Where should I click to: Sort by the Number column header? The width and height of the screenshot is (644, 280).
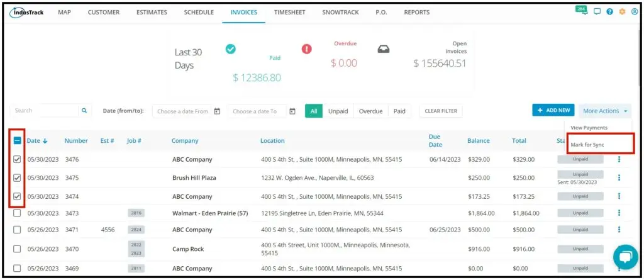coord(76,140)
